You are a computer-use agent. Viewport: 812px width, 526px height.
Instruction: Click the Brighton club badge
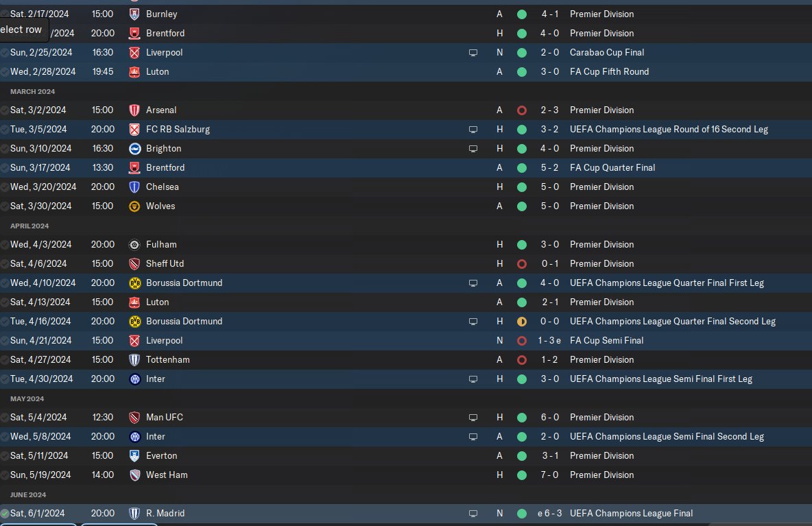(134, 149)
